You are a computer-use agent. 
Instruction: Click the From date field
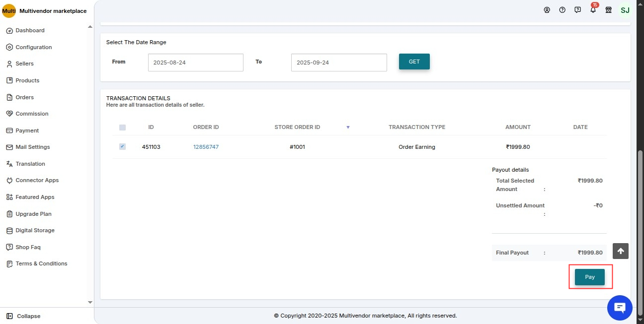(196, 63)
